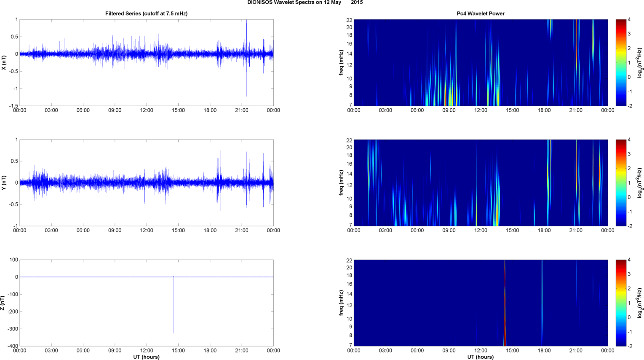The image size is (644, 360).
Task: Click 'UT (hours)' label under the bottom wavelet spectrum
Action: 481,357
